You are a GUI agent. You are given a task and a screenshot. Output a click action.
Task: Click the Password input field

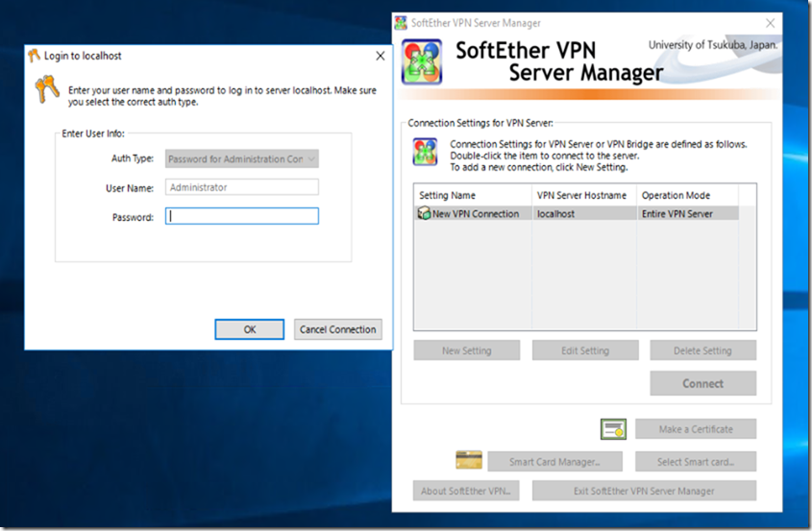(242, 217)
